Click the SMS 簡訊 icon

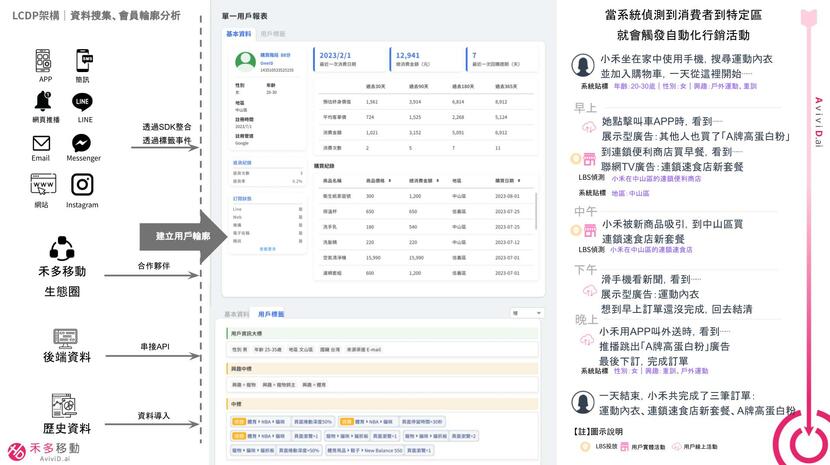82,60
